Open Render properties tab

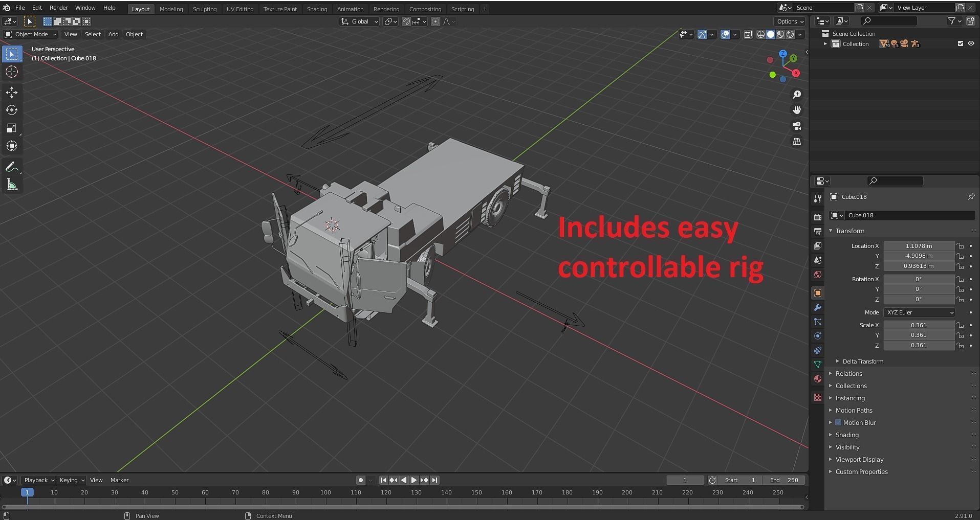click(x=818, y=217)
